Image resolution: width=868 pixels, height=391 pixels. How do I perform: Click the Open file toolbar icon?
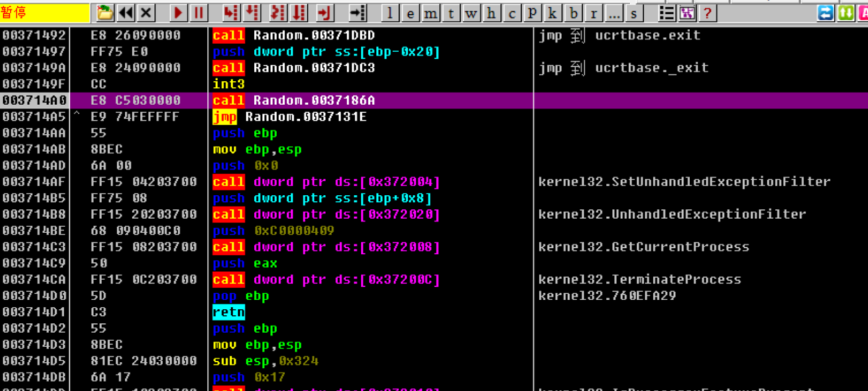point(106,13)
